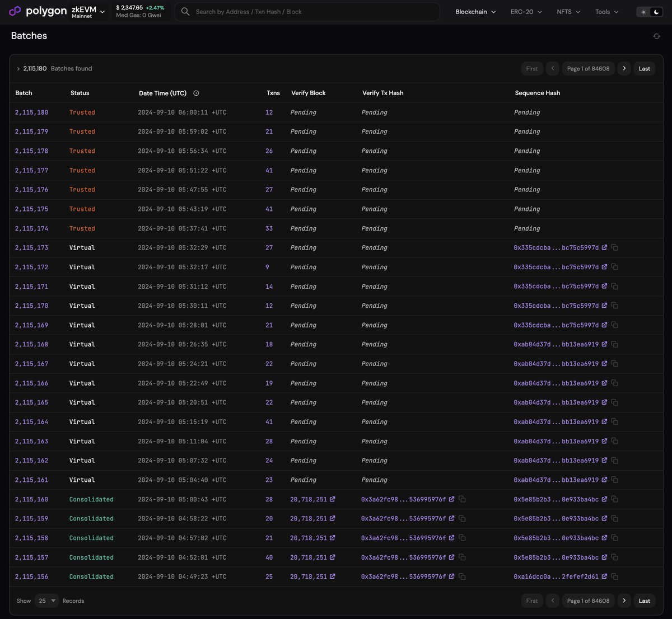Open external link for batch 2,115,168 sequence hash
The height and width of the screenshot is (619, 672).
(x=604, y=344)
